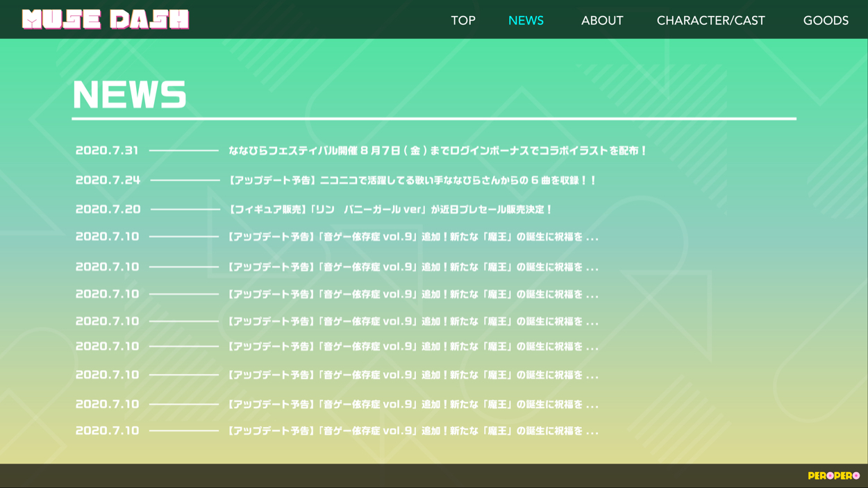Open the ななひらフェスティバル開催 news headline
Viewport: 868px width, 488px height.
click(437, 151)
